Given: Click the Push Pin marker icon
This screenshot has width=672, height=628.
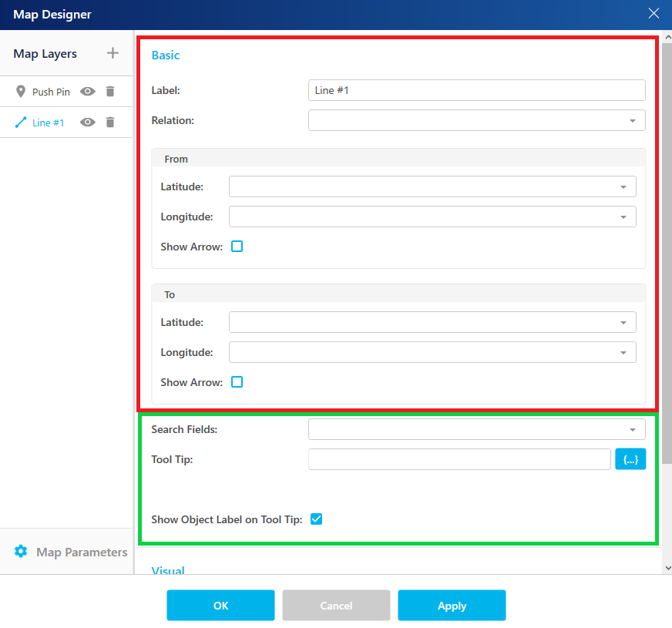Looking at the screenshot, I should [21, 91].
